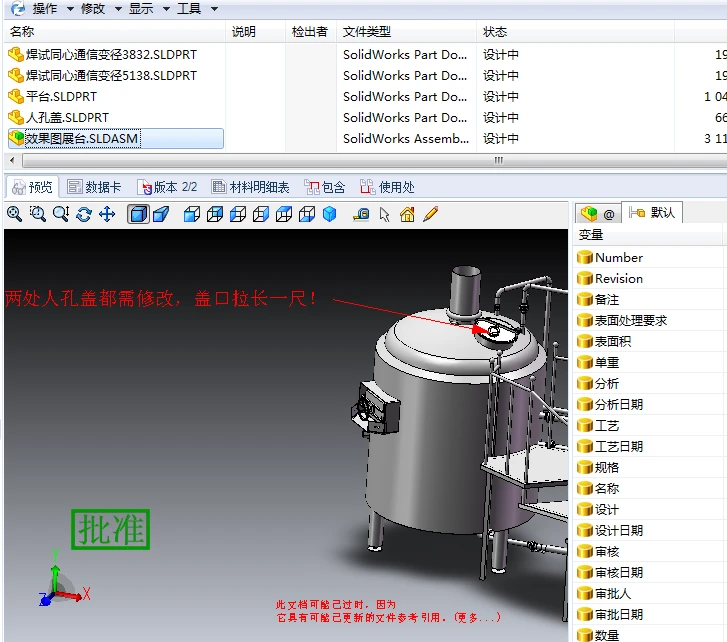Select file 焊试同心通信变径3832.SLDPRT
Viewport: 727px width, 642px height.
[x=111, y=55]
